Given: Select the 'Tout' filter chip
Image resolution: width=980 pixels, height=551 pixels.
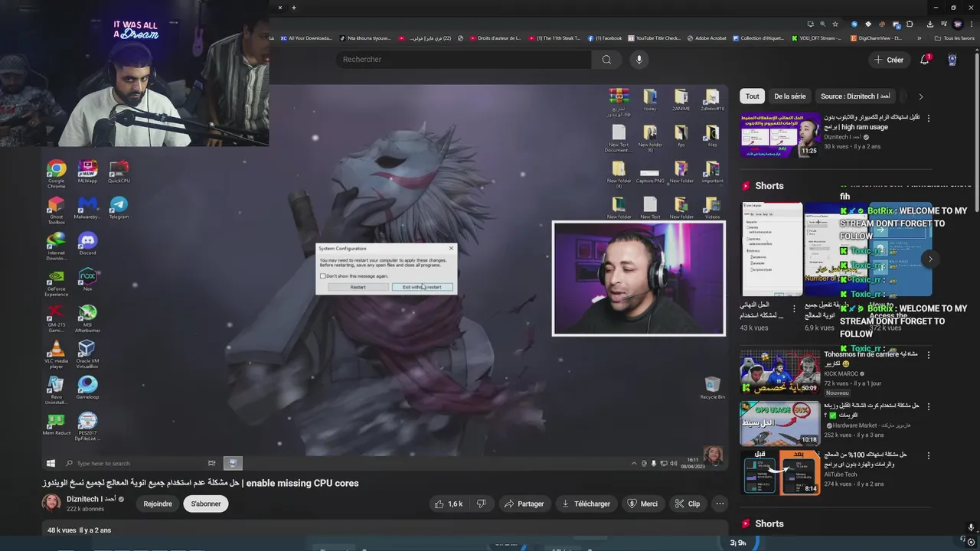Looking at the screenshot, I should (x=753, y=96).
